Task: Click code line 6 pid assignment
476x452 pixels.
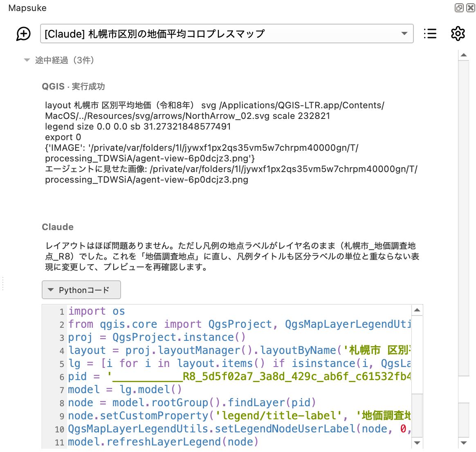Action: click(239, 376)
